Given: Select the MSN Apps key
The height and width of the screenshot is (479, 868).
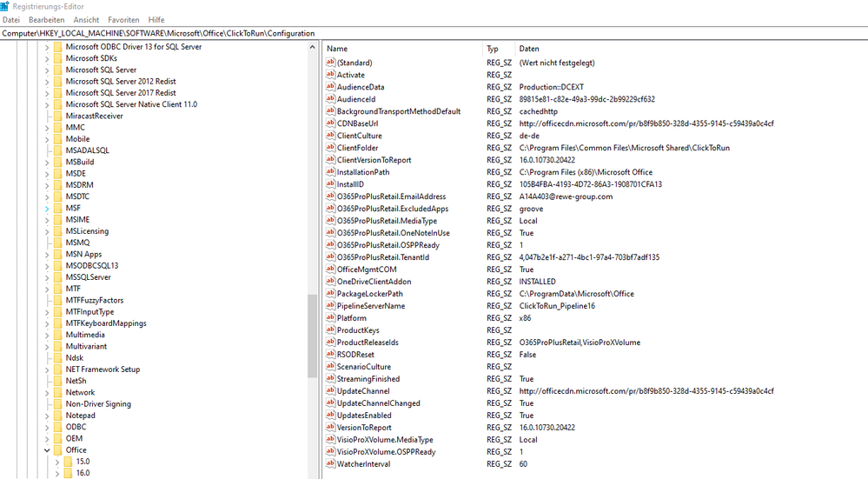Looking at the screenshot, I should [x=83, y=254].
